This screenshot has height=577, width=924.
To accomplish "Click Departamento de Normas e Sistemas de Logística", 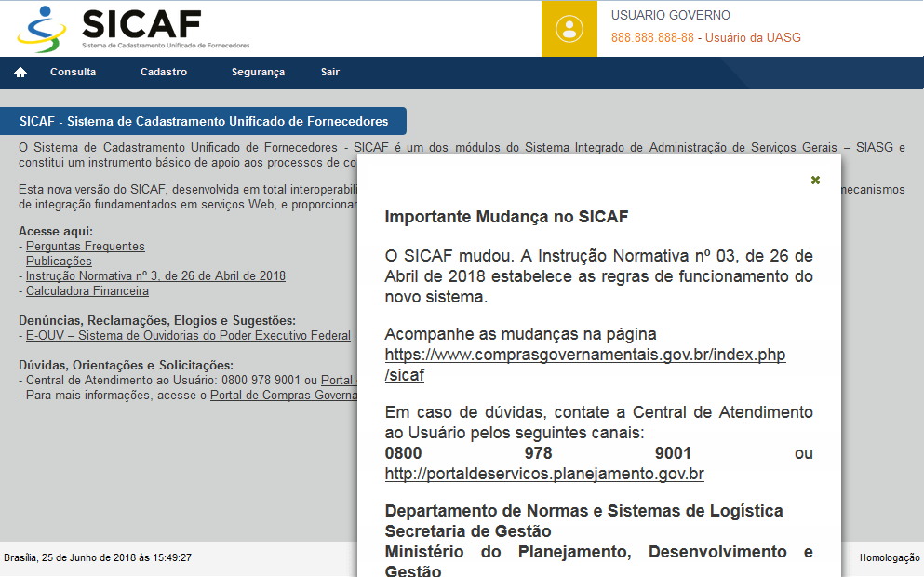I will pyautogui.click(x=584, y=511).
